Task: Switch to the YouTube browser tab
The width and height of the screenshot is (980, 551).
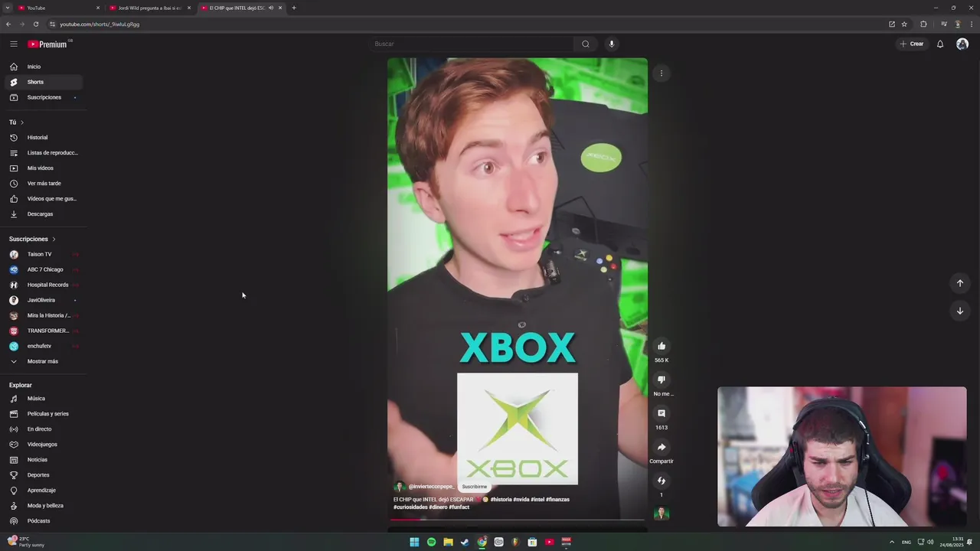Action: point(57,8)
